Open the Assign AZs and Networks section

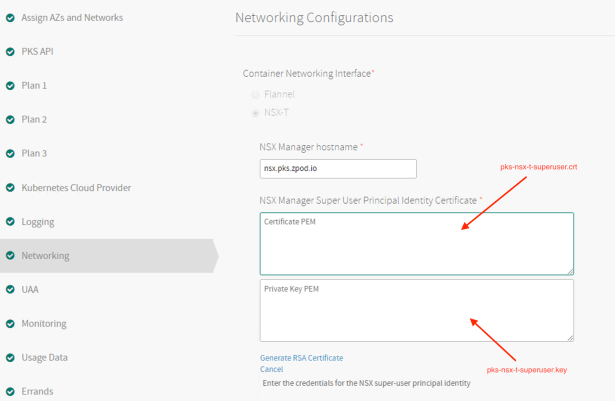coord(71,17)
